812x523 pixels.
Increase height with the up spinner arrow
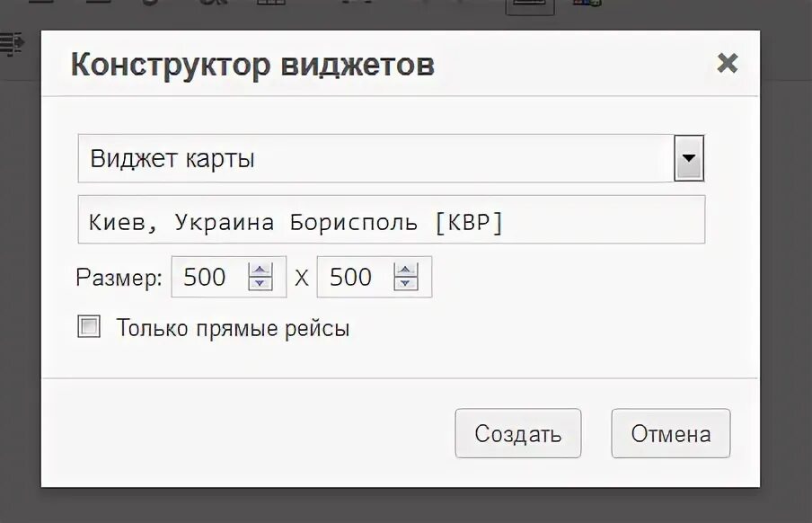(407, 270)
